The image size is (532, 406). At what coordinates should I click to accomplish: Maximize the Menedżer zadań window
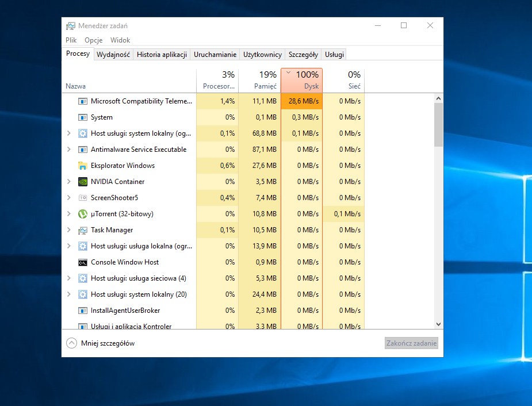404,25
